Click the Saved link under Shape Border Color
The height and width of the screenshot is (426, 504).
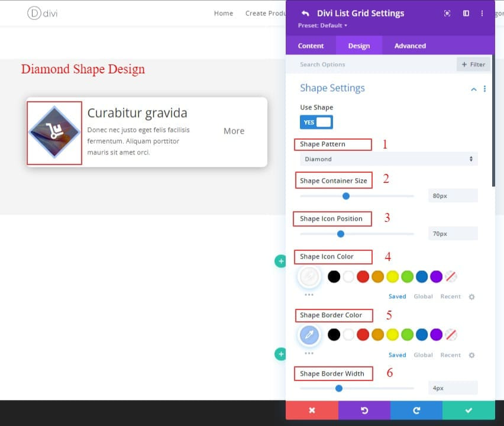click(397, 354)
